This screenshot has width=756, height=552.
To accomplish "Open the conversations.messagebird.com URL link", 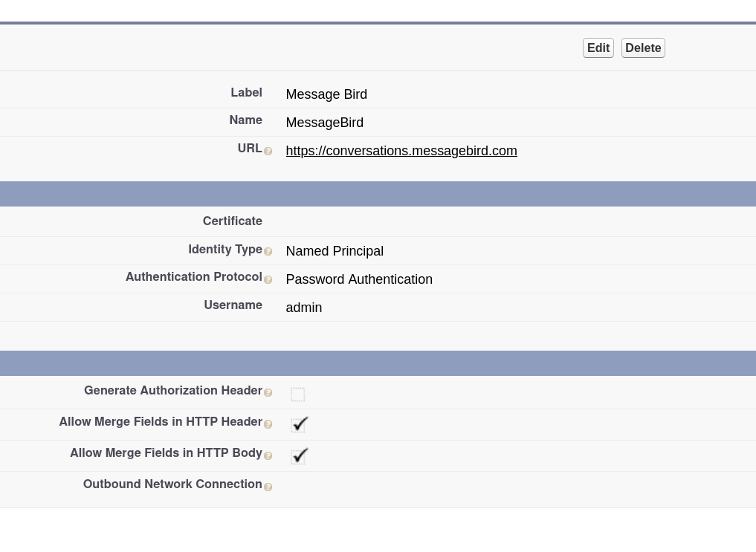I will pos(401,151).
